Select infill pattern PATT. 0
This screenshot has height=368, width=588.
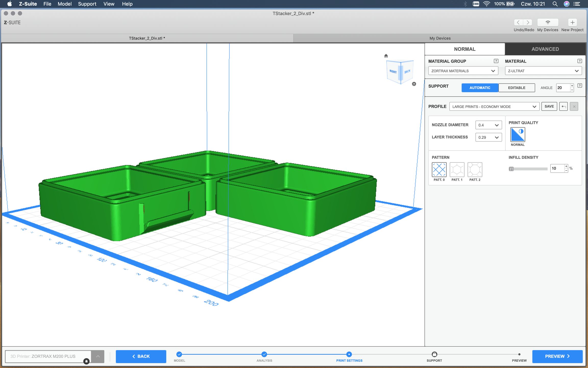[439, 169]
